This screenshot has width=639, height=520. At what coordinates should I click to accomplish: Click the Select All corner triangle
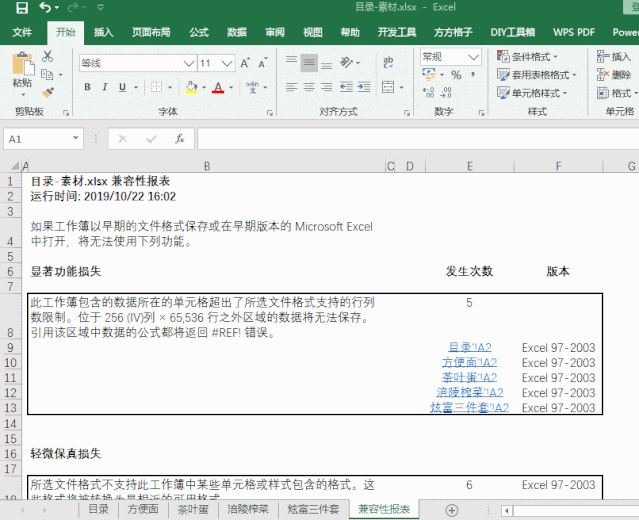click(x=15, y=166)
